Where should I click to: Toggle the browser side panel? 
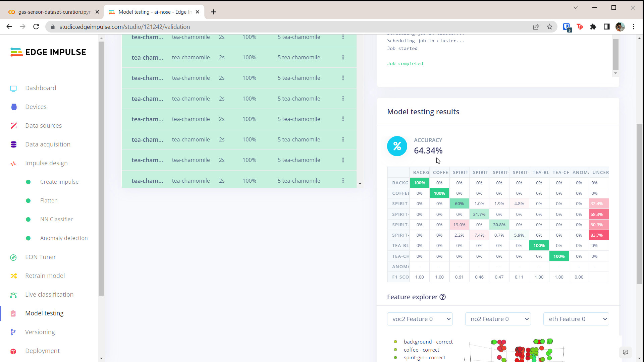click(607, 27)
